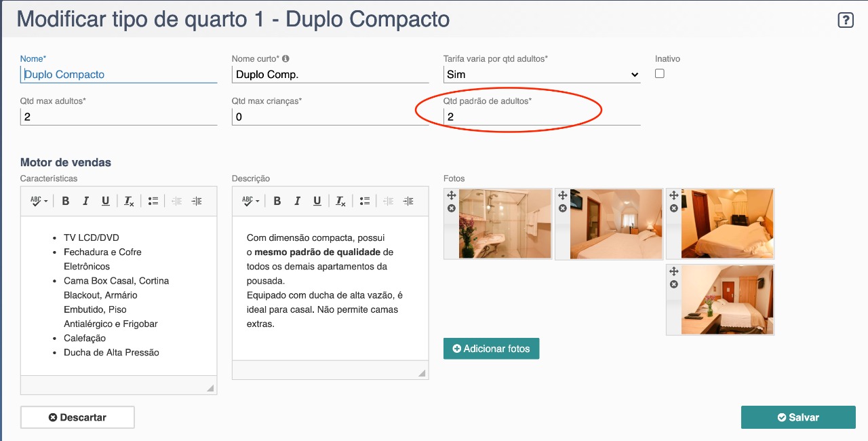Click Adicionar fotos button

(491, 349)
